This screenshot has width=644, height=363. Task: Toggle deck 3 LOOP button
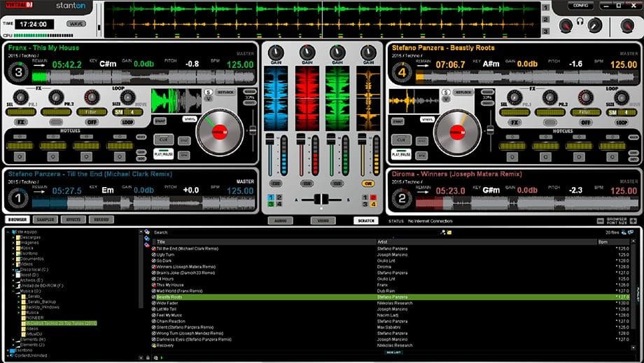(x=127, y=122)
